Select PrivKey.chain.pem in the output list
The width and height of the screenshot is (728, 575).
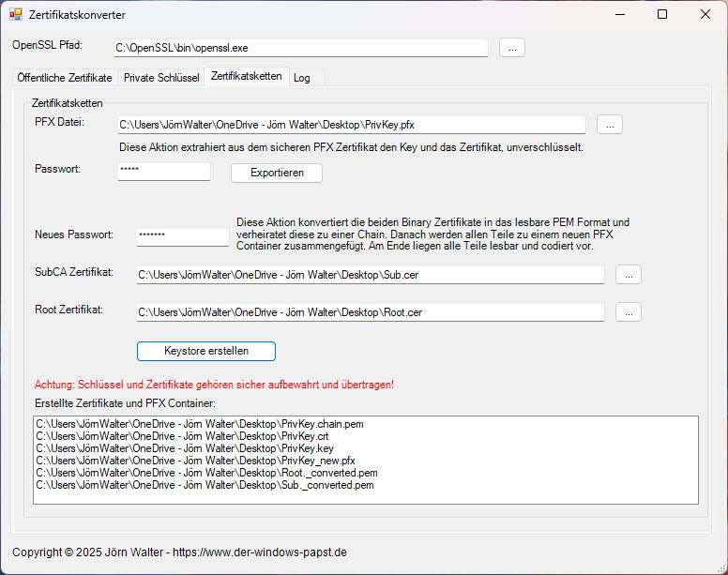(x=200, y=425)
